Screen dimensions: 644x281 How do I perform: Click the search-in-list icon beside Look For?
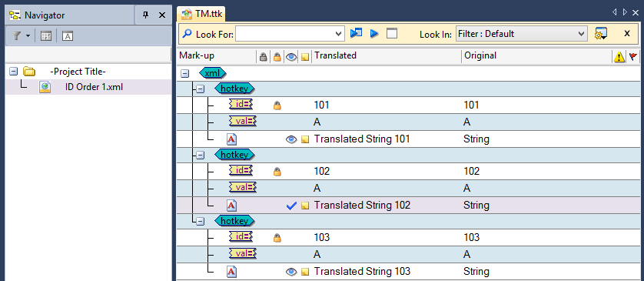(356, 33)
